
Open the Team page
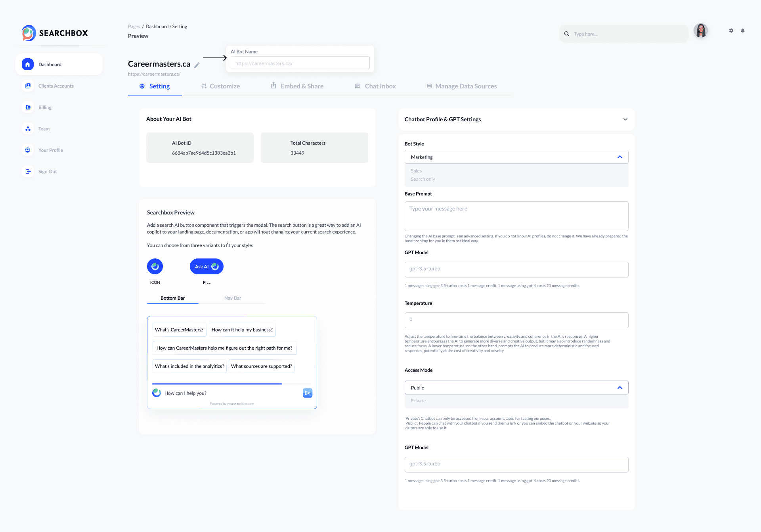pyautogui.click(x=44, y=129)
